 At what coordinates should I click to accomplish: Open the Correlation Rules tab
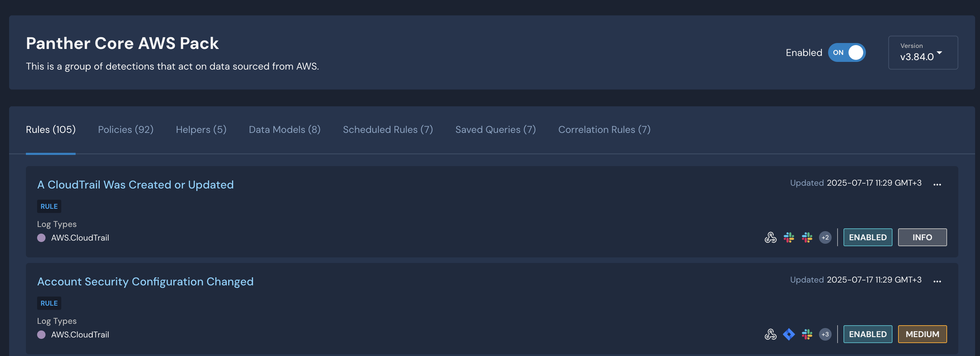click(604, 129)
